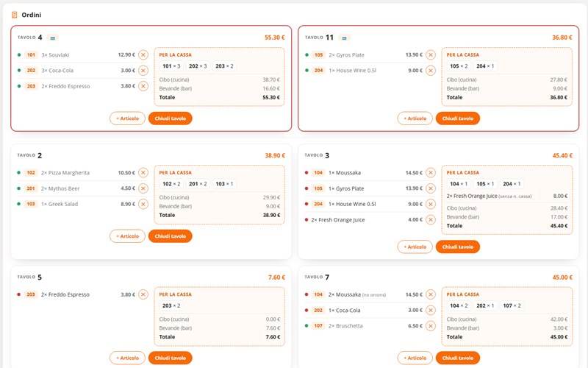Close Tavolo 5 with Chiudi tavolo
588x368 pixels.
(171, 358)
